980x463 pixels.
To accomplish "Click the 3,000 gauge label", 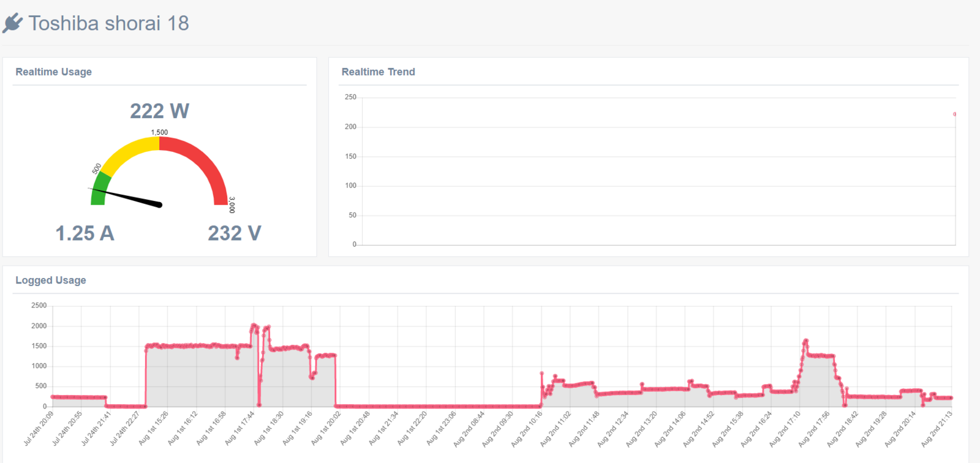I will (232, 205).
